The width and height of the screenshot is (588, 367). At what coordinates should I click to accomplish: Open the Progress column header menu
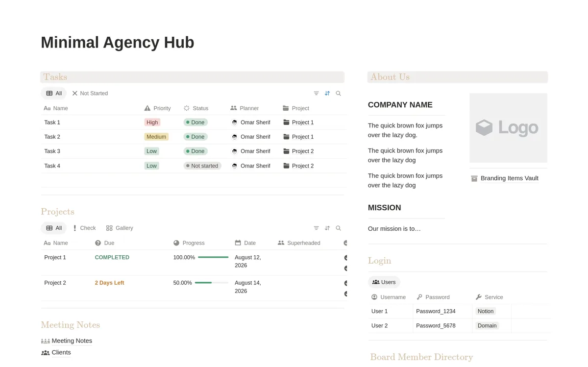tap(189, 243)
